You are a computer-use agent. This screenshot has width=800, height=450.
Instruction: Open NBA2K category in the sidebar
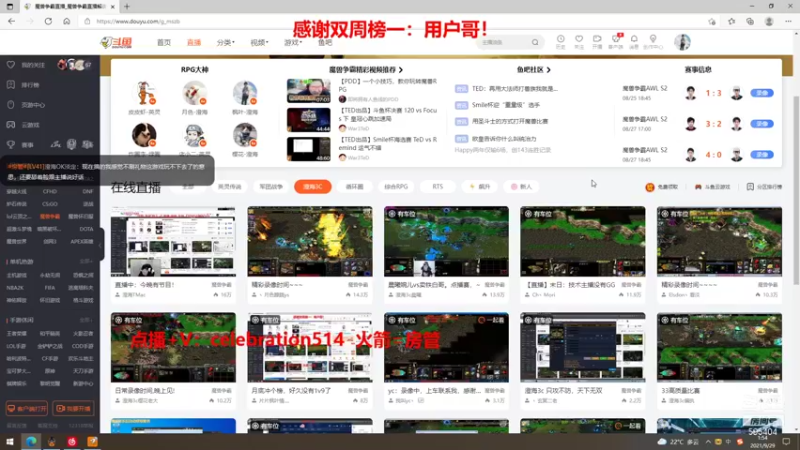pos(15,287)
